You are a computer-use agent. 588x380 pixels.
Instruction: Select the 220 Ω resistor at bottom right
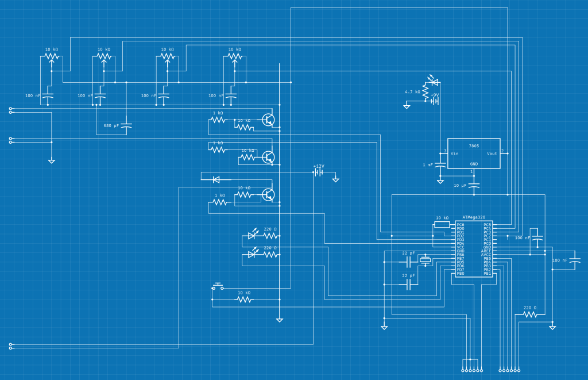(x=530, y=314)
